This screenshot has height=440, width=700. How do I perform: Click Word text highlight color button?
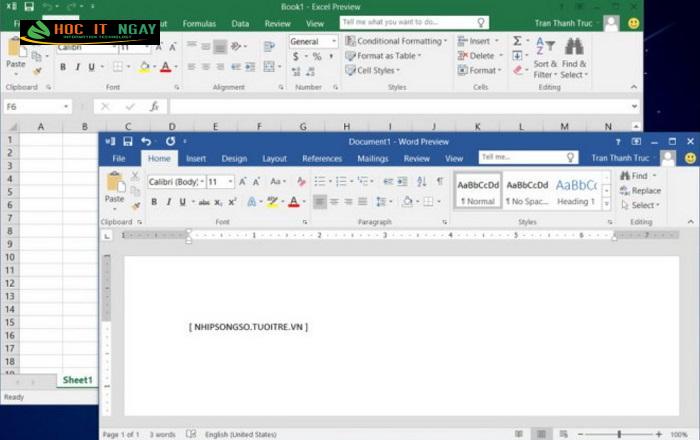click(272, 202)
